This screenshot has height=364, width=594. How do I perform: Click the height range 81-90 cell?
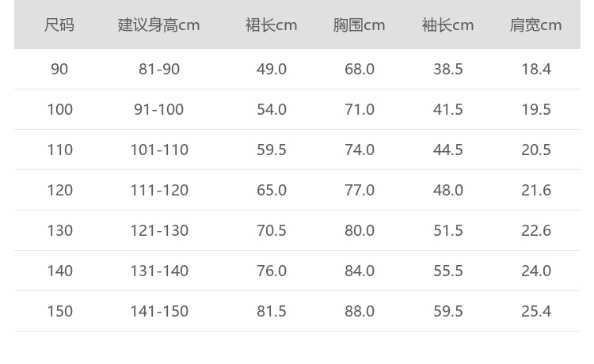pos(159,69)
